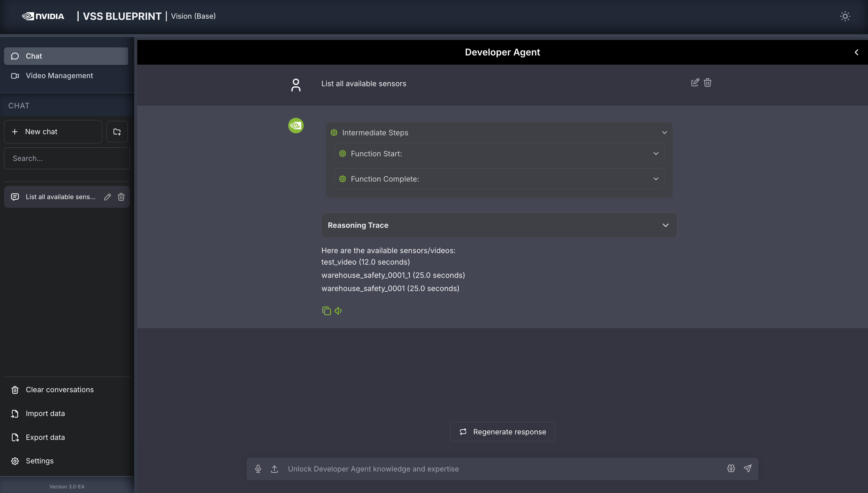868x493 pixels.
Task: Click the speaker read-aloud icon
Action: pos(338,311)
